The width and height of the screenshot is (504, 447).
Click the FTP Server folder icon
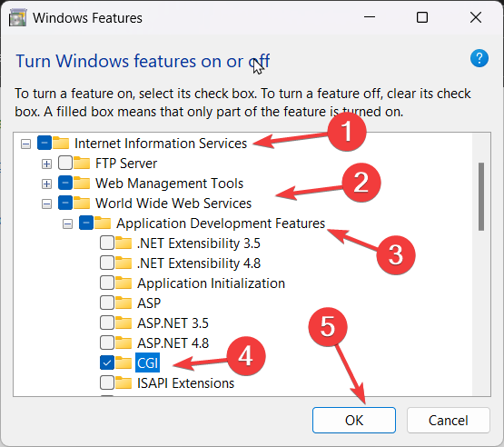(82, 163)
